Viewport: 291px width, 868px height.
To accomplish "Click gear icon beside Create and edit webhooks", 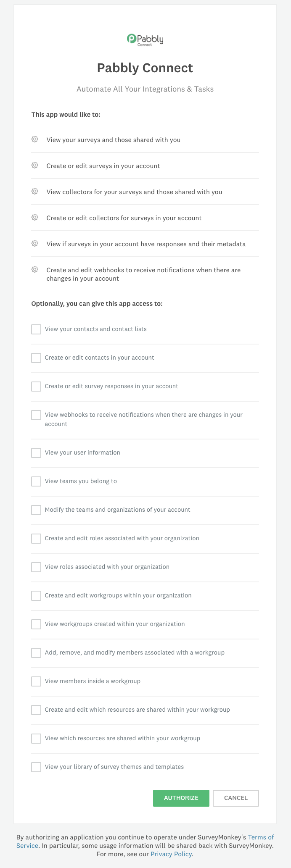I will (x=35, y=269).
